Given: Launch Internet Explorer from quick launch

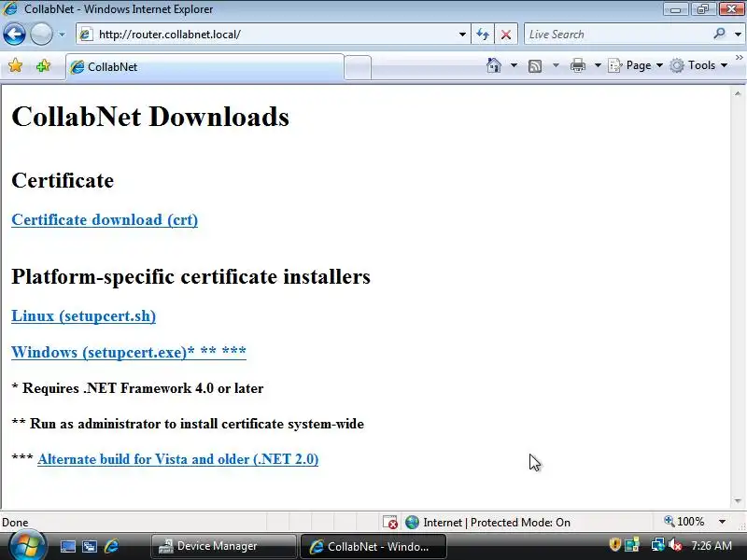Looking at the screenshot, I should click(x=111, y=546).
